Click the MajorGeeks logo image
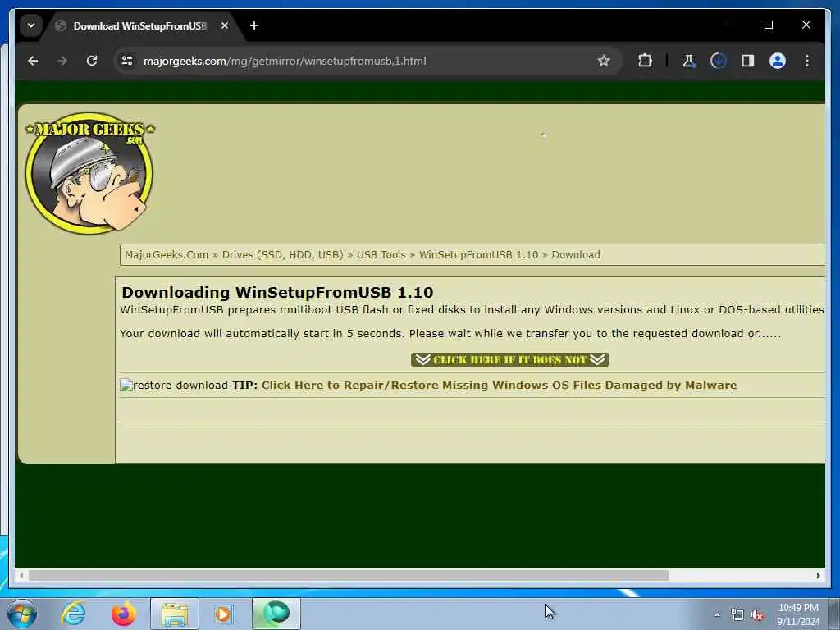This screenshot has height=630, width=840. pyautogui.click(x=89, y=172)
